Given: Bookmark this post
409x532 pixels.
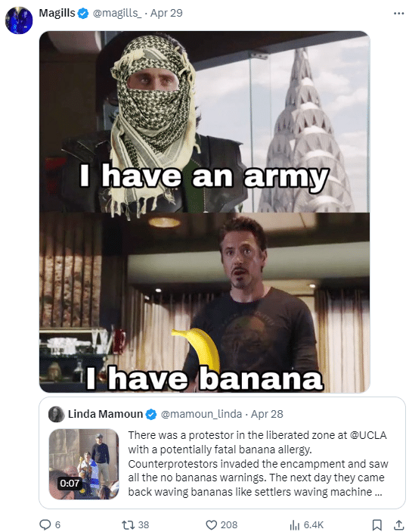Looking at the screenshot, I should tap(377, 524).
